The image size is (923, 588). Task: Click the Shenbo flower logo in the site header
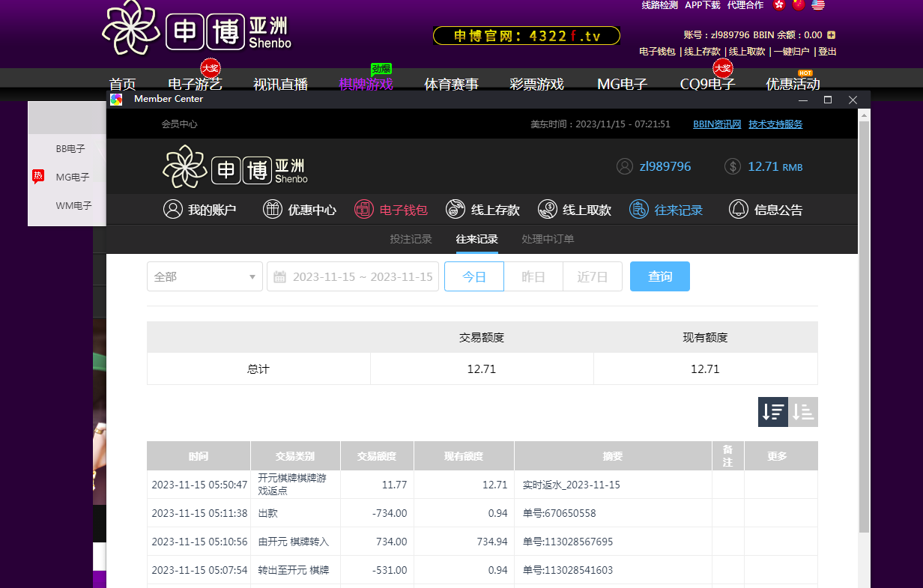click(x=131, y=28)
